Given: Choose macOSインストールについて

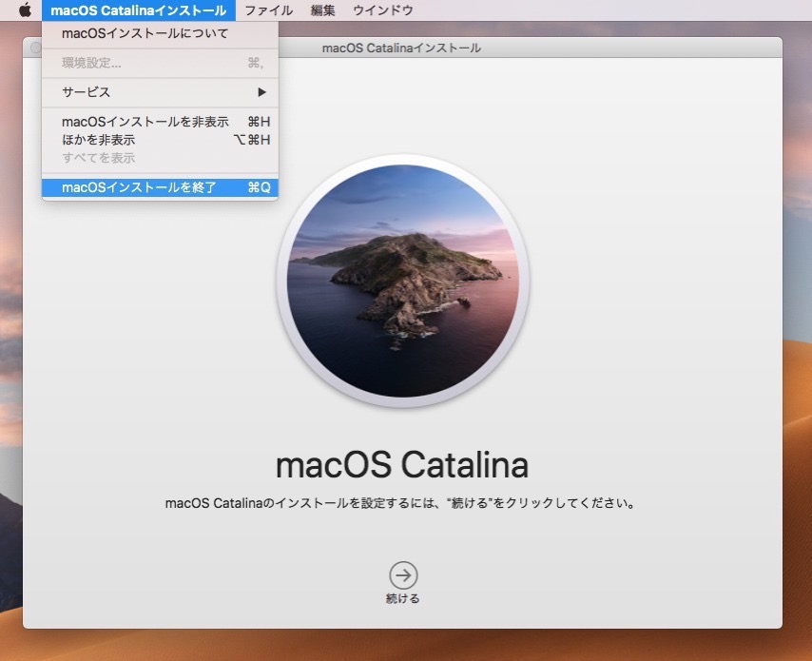Looking at the screenshot, I should coord(160,33).
